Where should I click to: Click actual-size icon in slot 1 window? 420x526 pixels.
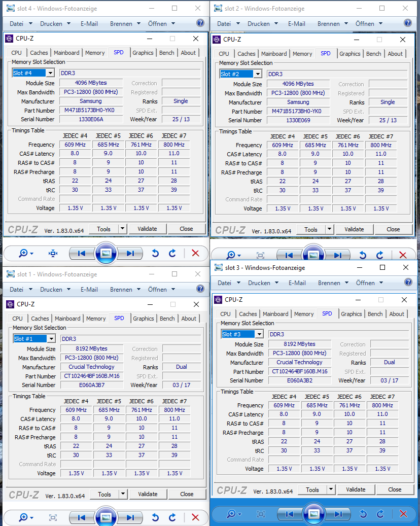(x=53, y=517)
